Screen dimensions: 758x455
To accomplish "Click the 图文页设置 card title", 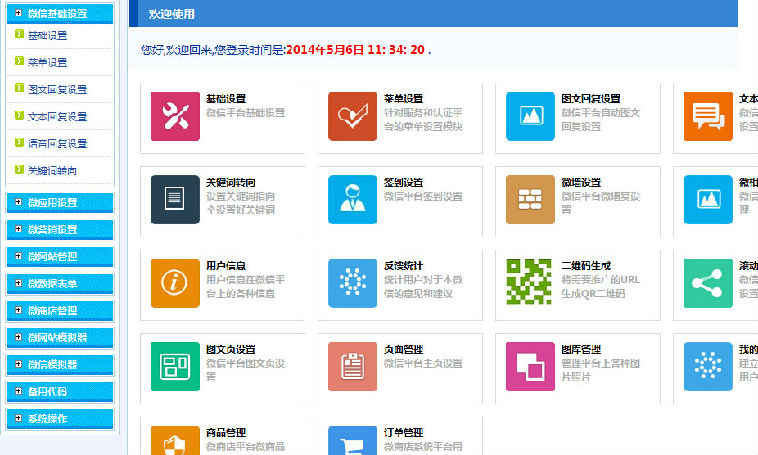I will click(x=231, y=350).
